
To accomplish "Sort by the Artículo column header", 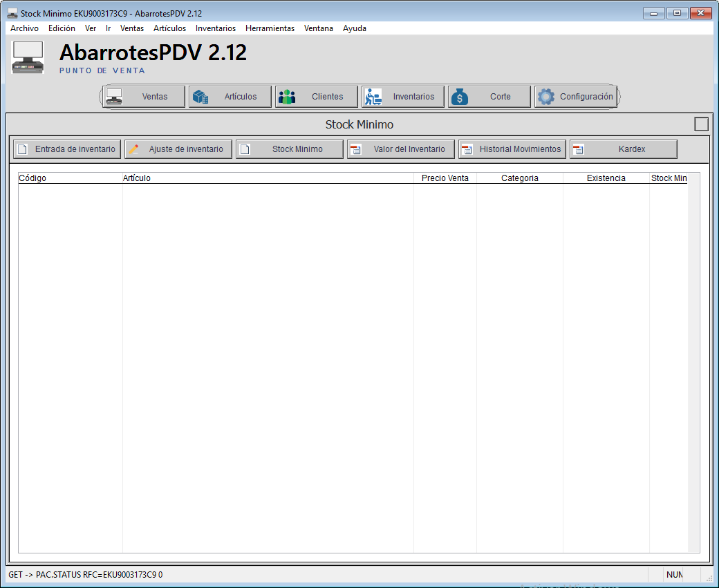I will coord(268,178).
